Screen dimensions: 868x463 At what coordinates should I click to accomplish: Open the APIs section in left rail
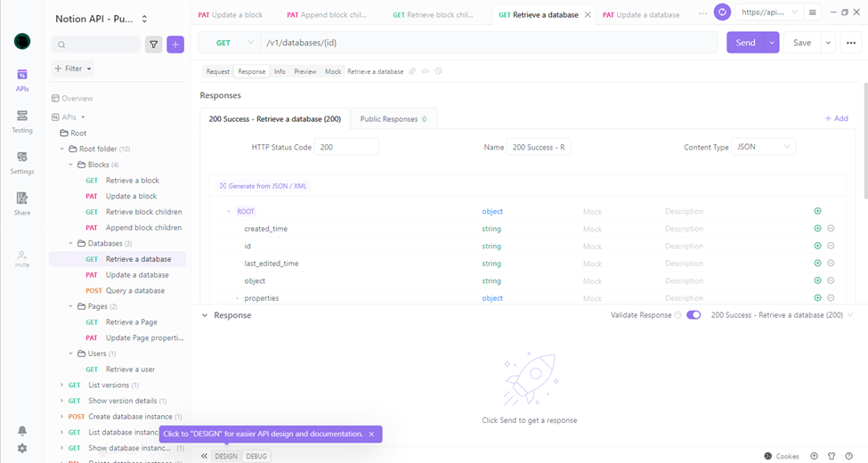[22, 80]
